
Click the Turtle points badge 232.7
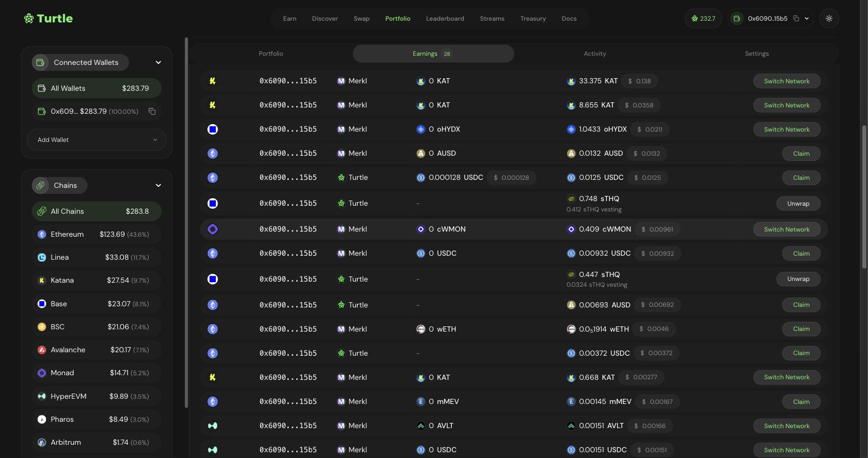point(703,18)
